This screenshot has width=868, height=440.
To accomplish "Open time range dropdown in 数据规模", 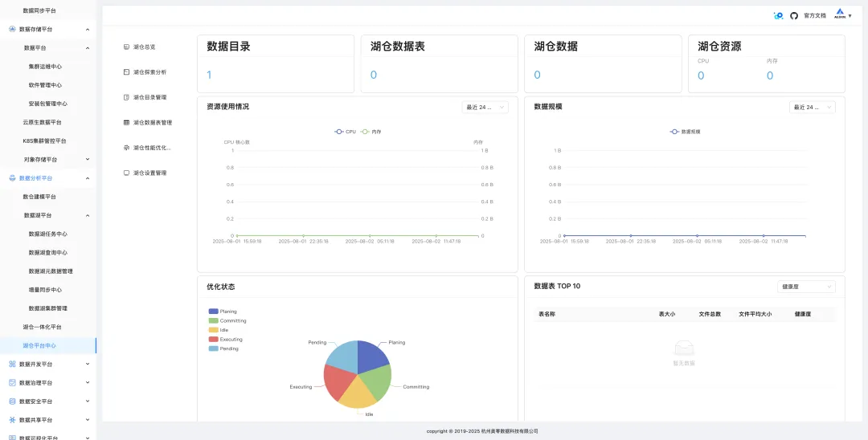I will 812,108.
